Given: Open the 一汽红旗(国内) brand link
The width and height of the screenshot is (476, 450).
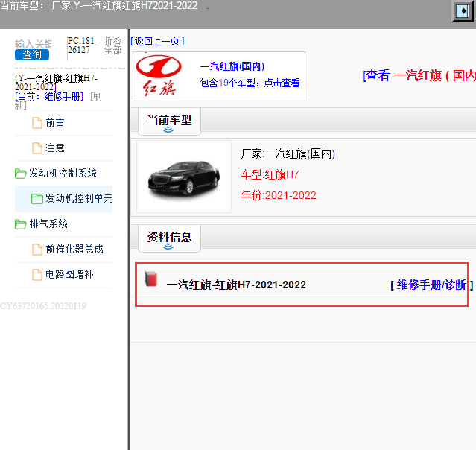Looking at the screenshot, I should (232, 66).
